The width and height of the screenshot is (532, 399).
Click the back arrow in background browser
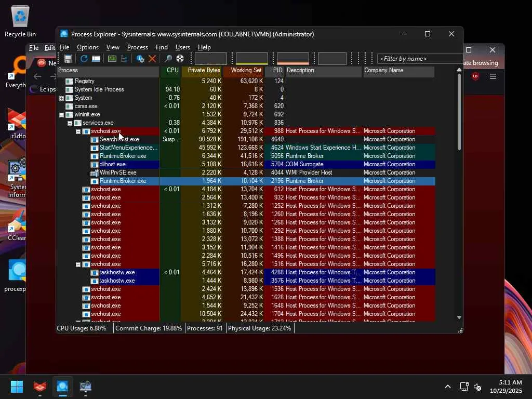[x=37, y=76]
